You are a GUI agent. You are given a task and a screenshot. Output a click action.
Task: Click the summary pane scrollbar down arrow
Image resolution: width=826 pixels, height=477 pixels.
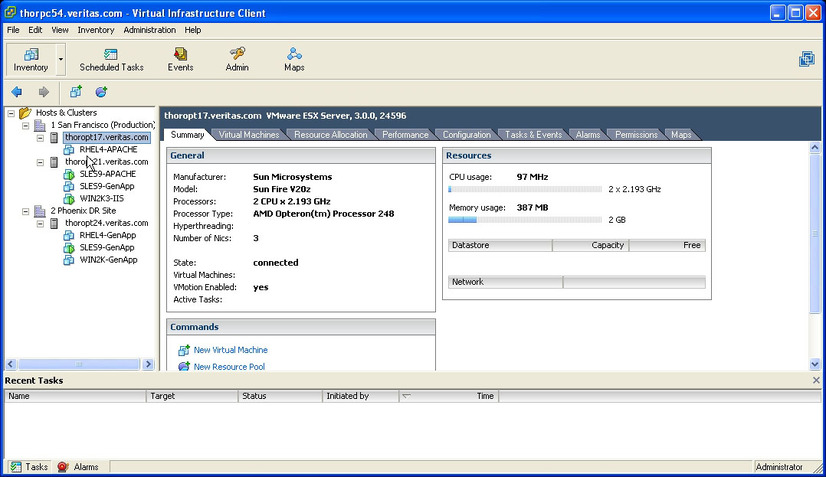815,364
